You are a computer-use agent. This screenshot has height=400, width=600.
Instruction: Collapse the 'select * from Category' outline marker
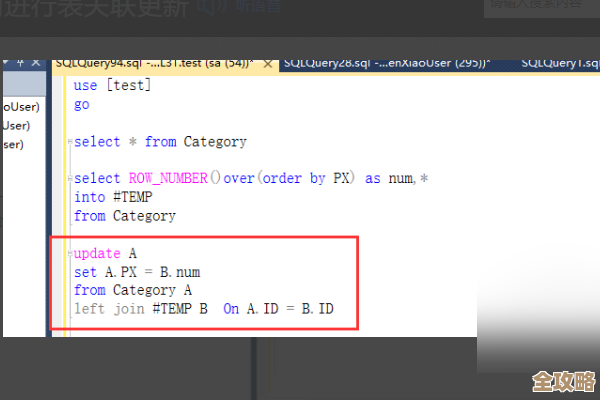(x=69, y=142)
